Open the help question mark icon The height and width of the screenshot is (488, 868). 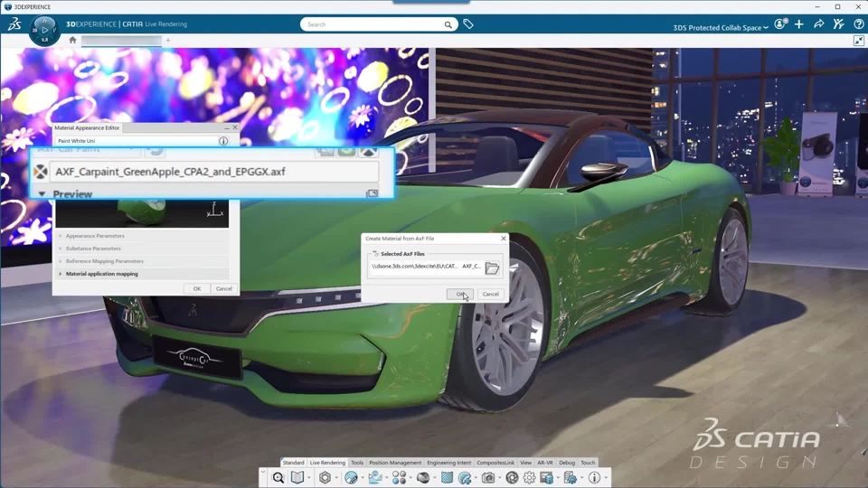point(859,23)
